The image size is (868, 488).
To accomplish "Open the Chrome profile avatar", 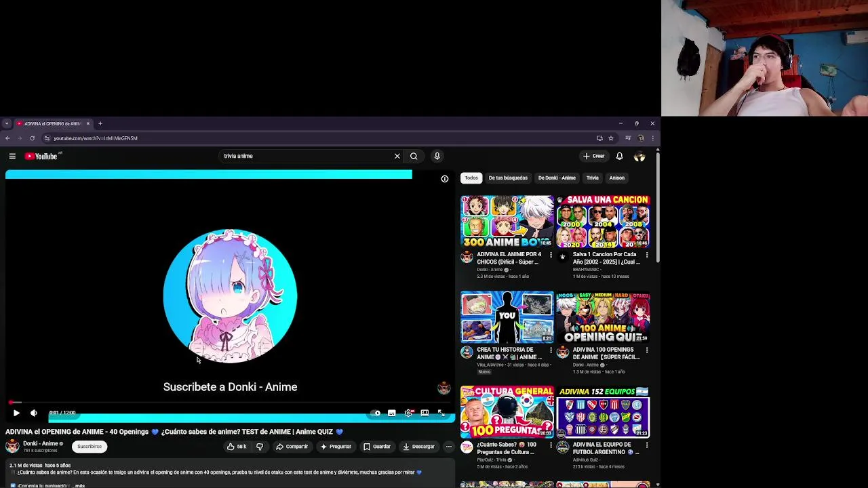I will (641, 138).
